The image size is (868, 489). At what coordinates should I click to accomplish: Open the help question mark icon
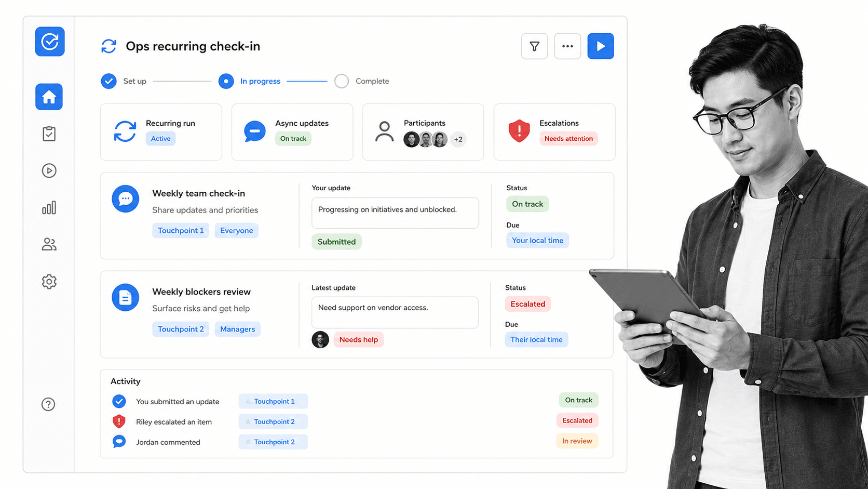[48, 404]
